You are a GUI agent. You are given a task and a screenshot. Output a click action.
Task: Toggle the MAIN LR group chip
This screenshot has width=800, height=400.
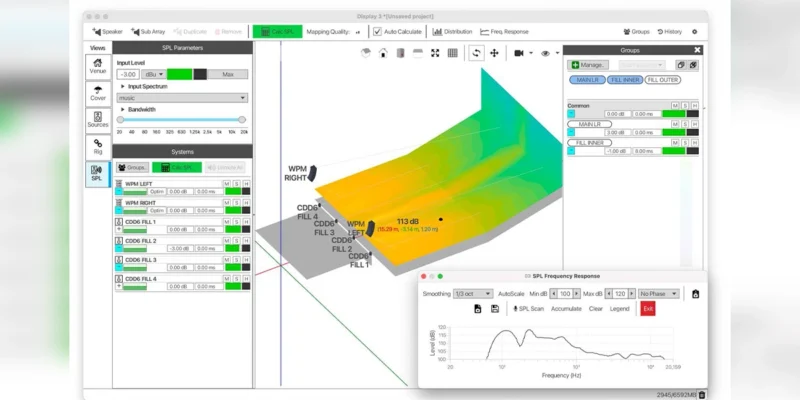coord(587,80)
